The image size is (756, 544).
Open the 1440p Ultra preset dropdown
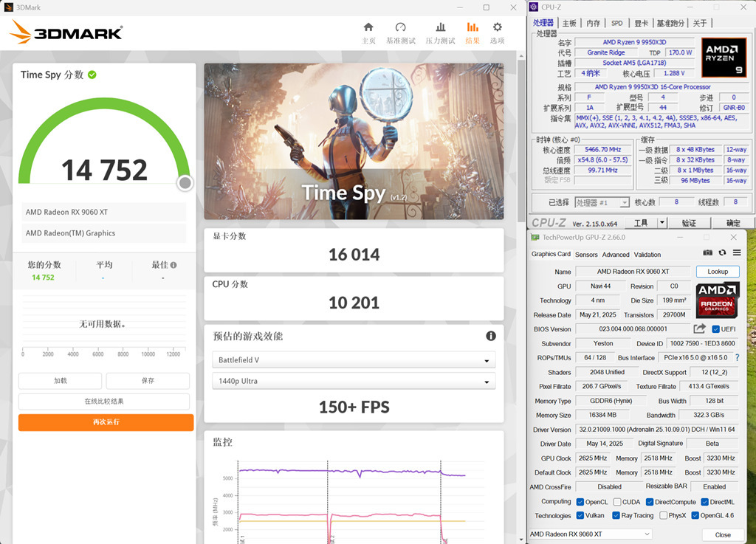pyautogui.click(x=354, y=382)
